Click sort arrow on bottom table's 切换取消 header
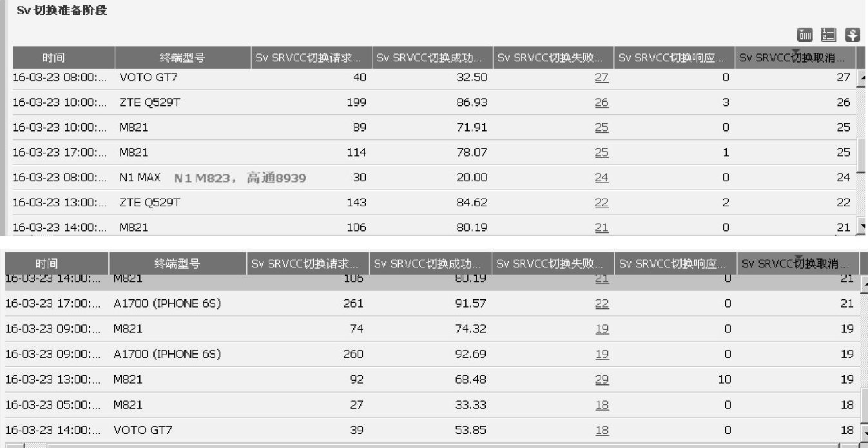868x448 pixels. [798, 258]
